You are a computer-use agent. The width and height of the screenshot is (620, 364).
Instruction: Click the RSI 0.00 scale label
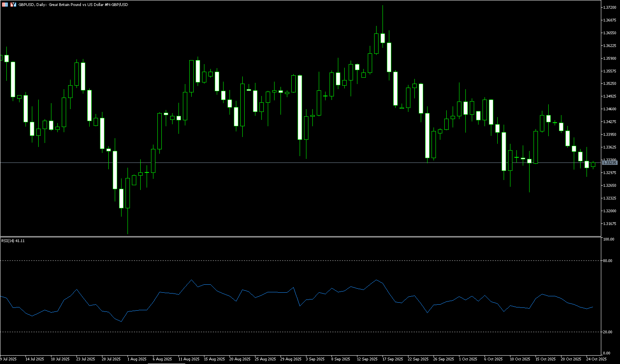tap(606, 353)
